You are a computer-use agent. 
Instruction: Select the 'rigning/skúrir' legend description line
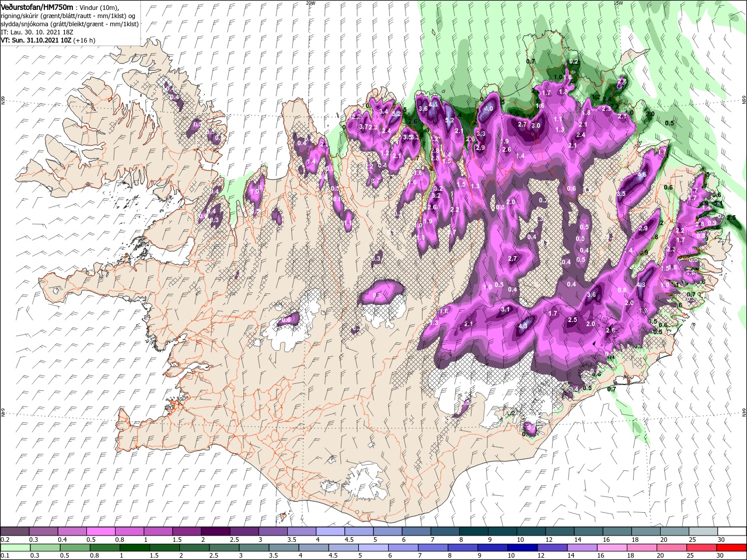(68, 15)
